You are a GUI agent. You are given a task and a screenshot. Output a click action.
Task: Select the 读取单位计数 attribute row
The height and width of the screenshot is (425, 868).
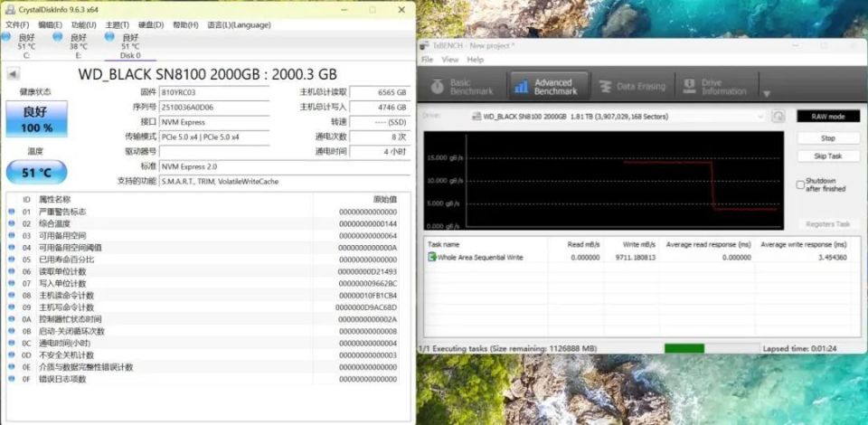pos(209,271)
